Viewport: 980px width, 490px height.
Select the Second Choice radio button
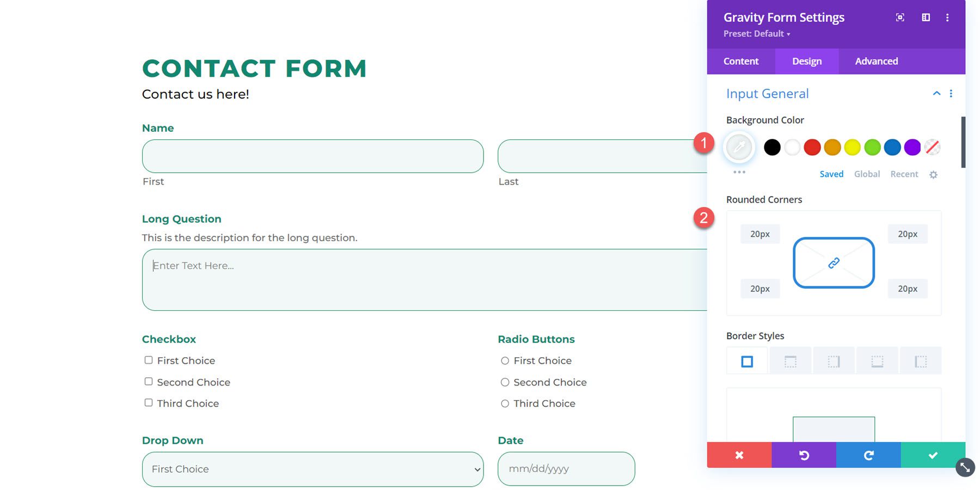coord(505,382)
